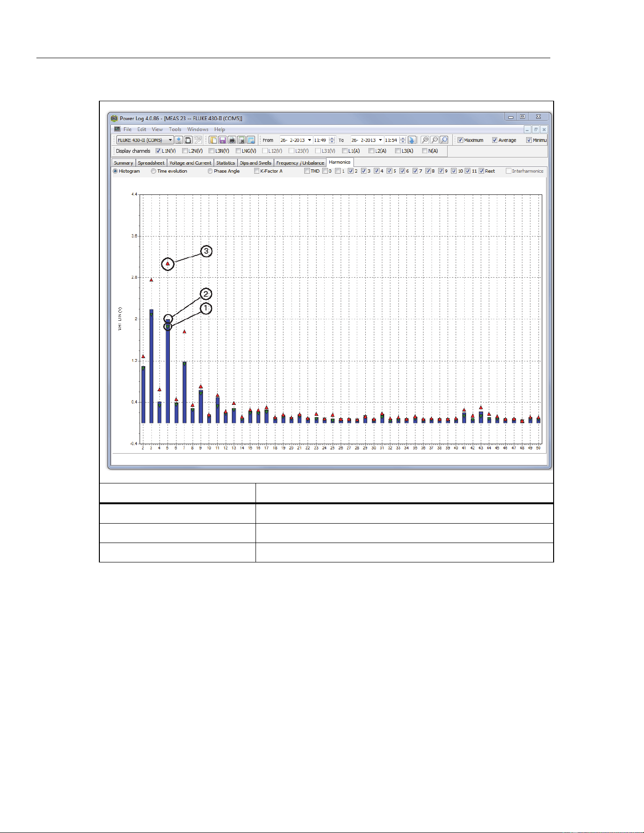Click the zoom reset magnifier icon
This screenshot has width=644, height=833.
point(444,140)
